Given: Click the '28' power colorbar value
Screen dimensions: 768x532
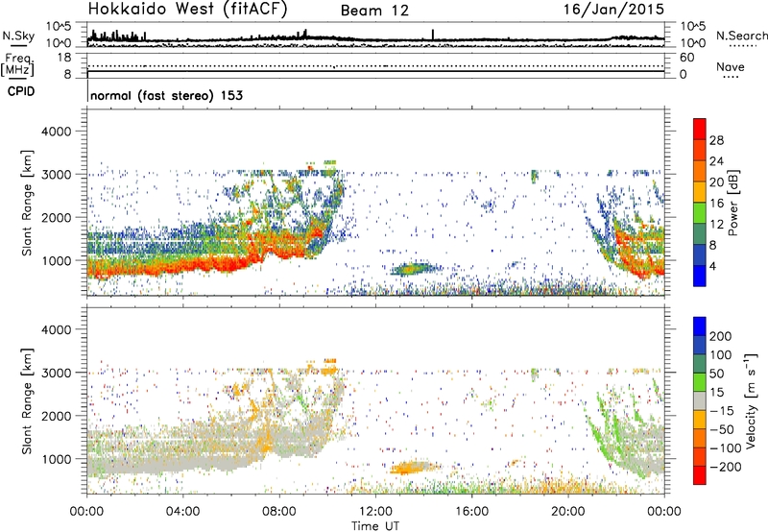Looking at the screenshot, I should (x=716, y=140).
